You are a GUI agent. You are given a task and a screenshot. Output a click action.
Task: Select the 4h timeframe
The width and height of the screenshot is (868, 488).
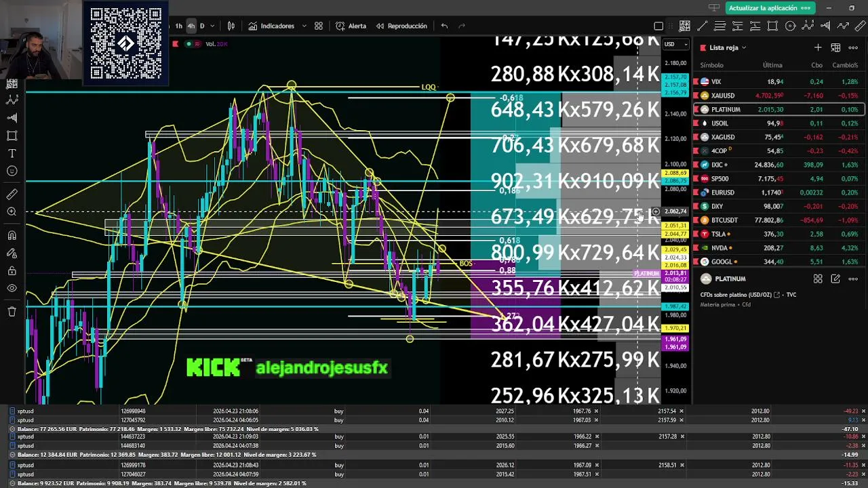(x=191, y=26)
